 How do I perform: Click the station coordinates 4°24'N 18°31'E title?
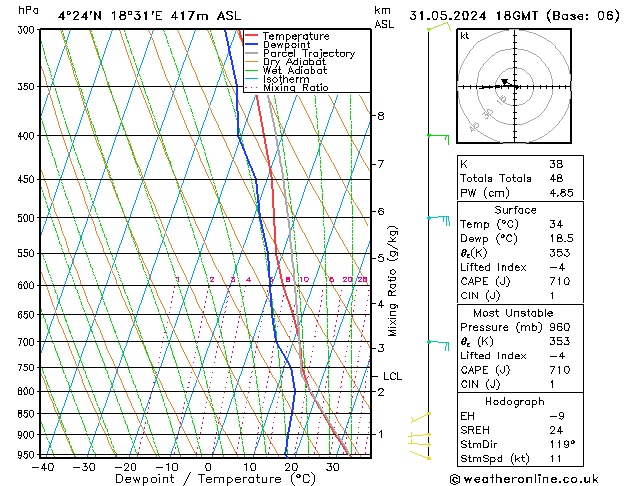click(110, 16)
